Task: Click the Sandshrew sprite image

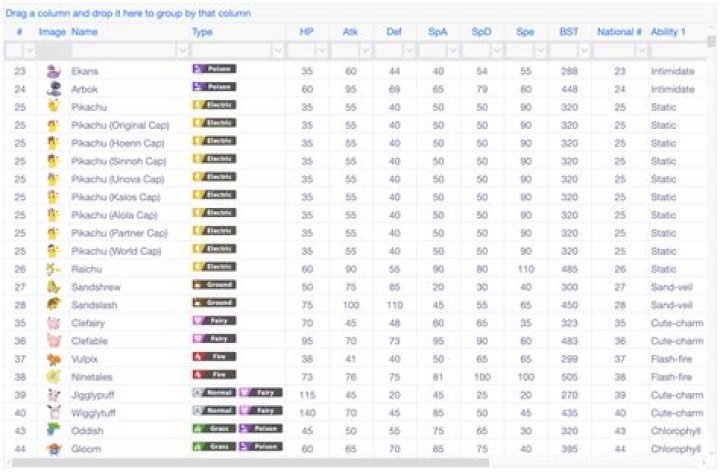Action: (54, 287)
